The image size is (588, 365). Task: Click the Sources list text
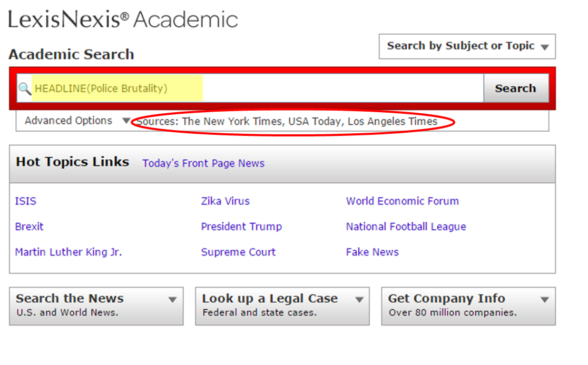[x=287, y=122]
